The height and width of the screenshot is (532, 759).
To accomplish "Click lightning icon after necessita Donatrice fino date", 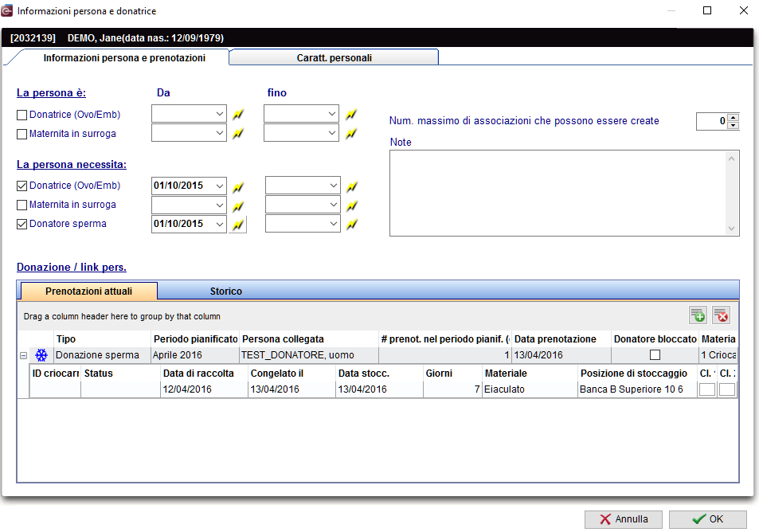I will (352, 186).
